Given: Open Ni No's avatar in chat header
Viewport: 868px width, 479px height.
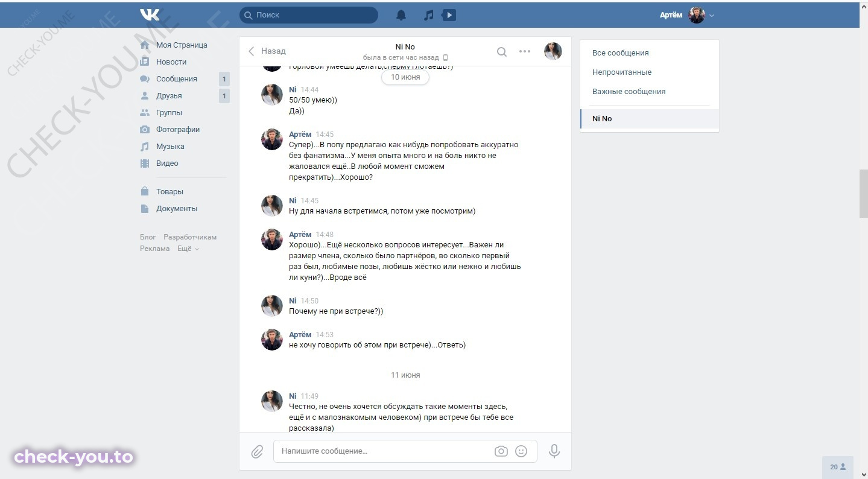Looking at the screenshot, I should (x=553, y=51).
